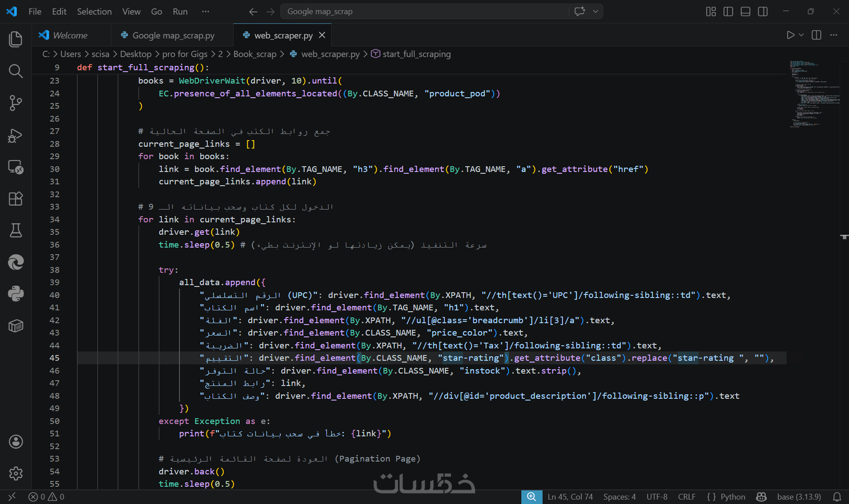Open the Selection menu
Screen dimensions: 849x504
[94, 11]
